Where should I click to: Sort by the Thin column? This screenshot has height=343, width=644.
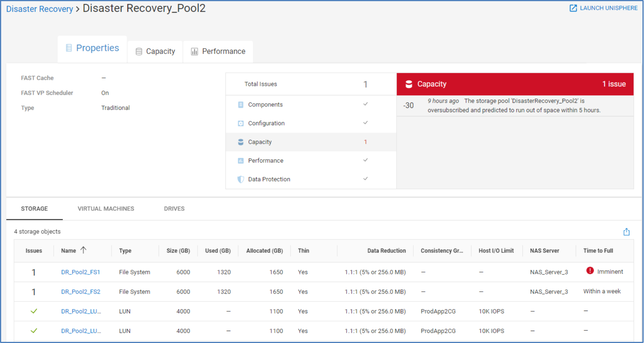(304, 251)
